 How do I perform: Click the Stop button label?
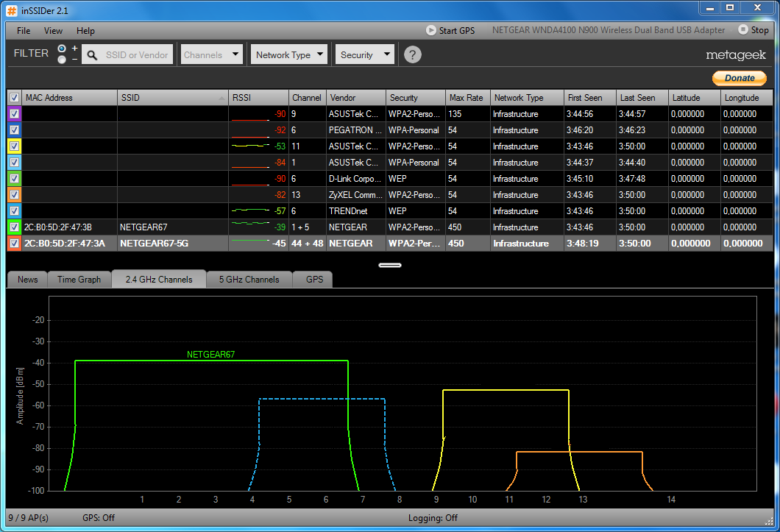[759, 30]
